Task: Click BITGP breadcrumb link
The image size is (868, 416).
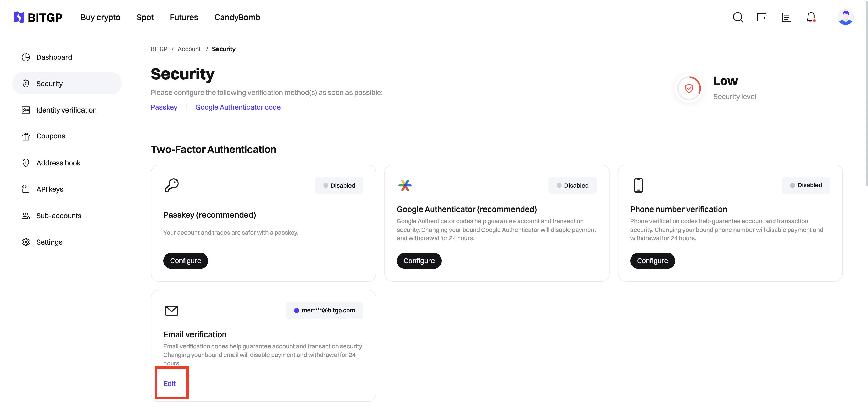Action: (159, 49)
